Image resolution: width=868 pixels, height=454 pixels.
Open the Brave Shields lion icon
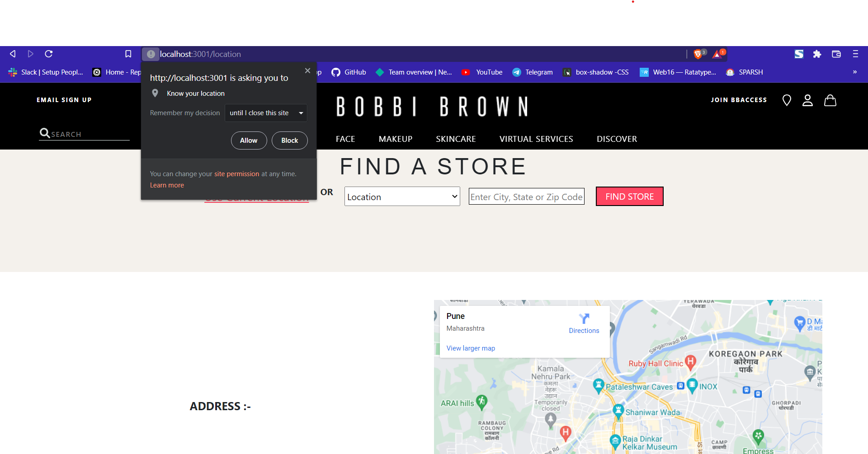(x=698, y=54)
